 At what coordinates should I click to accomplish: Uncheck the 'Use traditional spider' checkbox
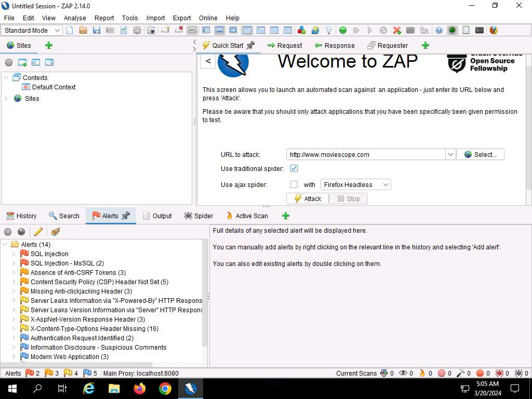pos(294,168)
